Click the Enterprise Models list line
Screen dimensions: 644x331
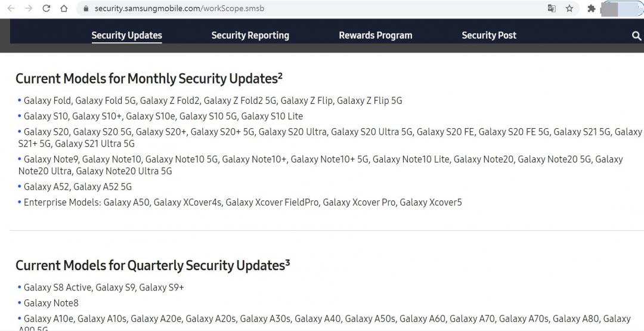coord(242,203)
